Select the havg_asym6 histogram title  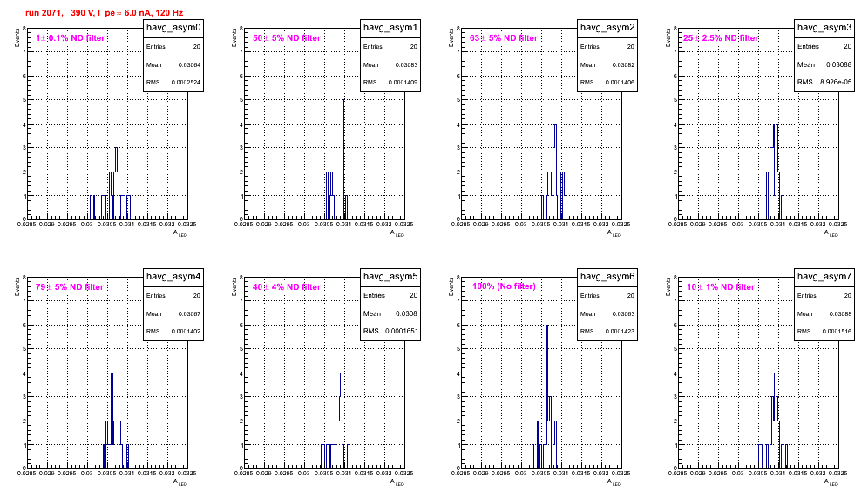pyautogui.click(x=607, y=277)
